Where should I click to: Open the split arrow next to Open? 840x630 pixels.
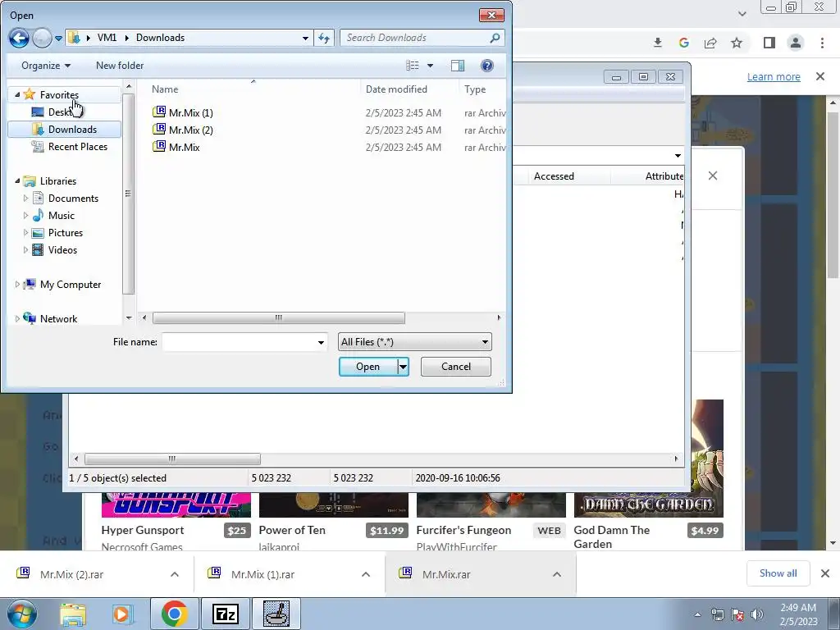pyautogui.click(x=403, y=367)
